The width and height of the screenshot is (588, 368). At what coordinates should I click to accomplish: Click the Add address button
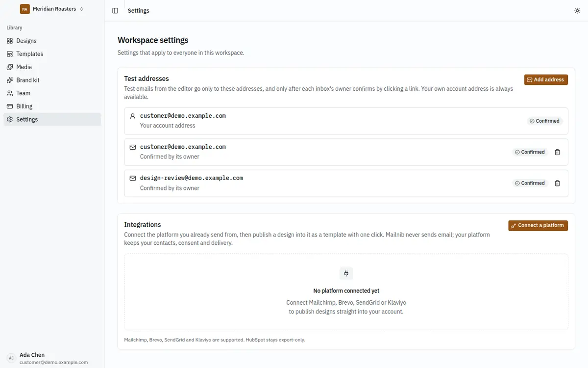click(546, 79)
